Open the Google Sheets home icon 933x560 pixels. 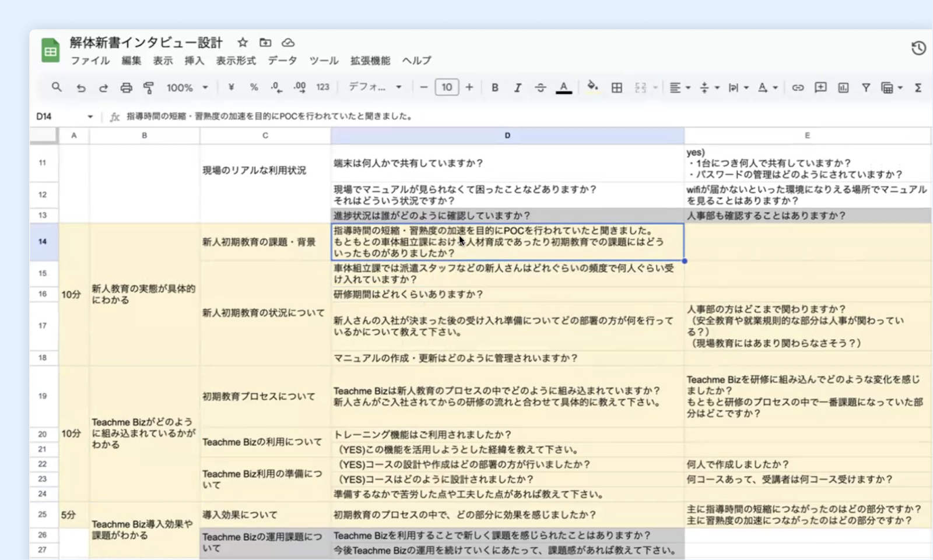(51, 51)
